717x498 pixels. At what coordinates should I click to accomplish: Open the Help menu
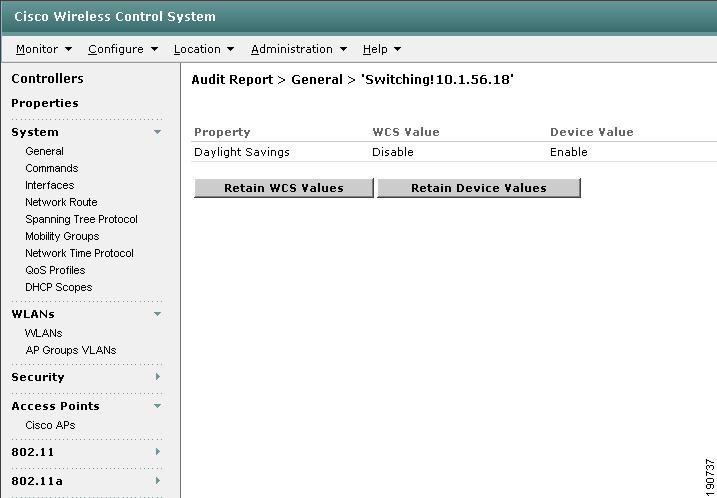[x=382, y=49]
